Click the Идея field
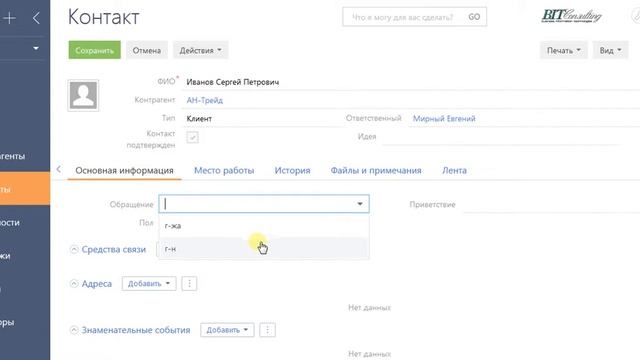 pos(502,137)
